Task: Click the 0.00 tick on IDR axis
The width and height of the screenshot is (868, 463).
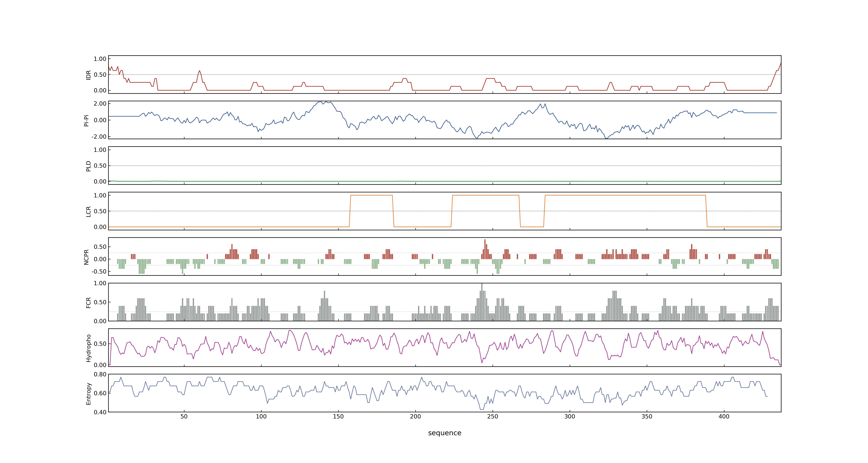Action: pyautogui.click(x=100, y=90)
